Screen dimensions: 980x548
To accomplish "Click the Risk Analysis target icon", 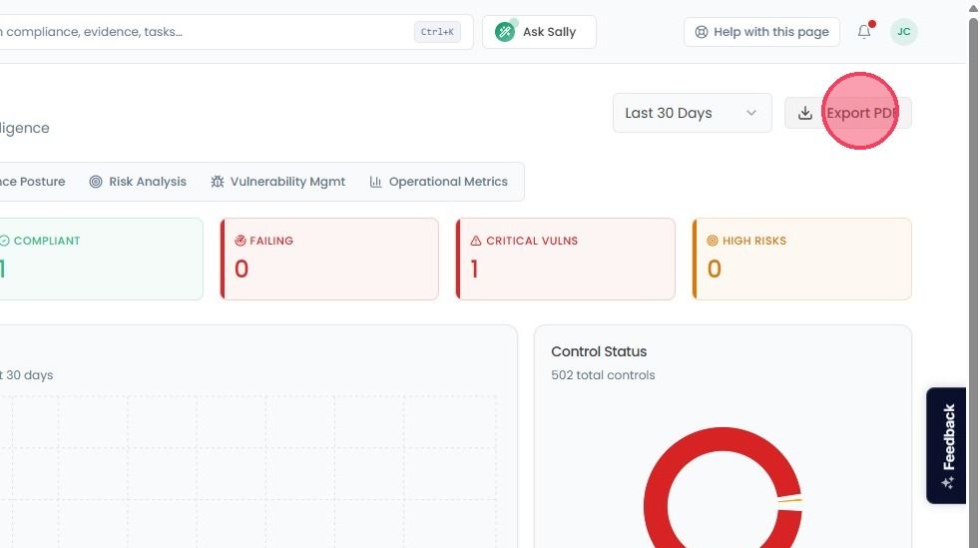I will tap(96, 182).
